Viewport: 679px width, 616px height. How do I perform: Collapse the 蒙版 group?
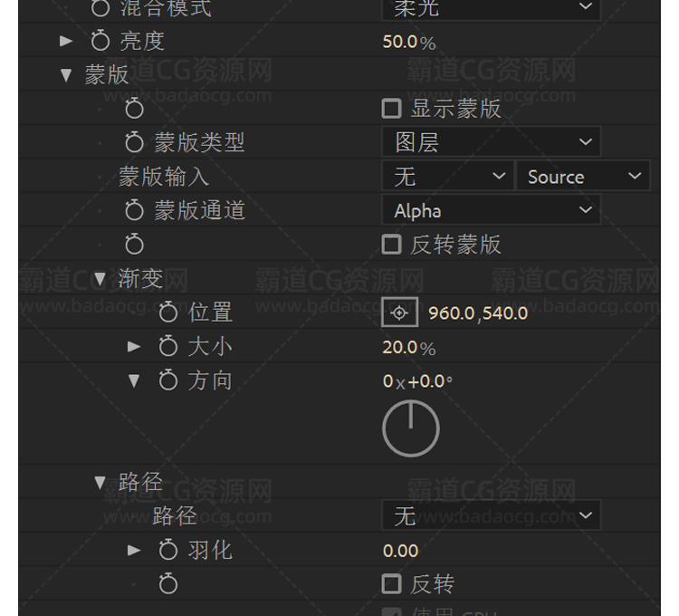(x=66, y=75)
